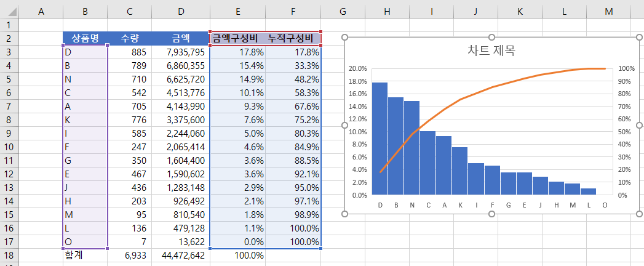Viewport: 644px width, 266px height.
Task: Select column header H
Action: click(x=386, y=11)
